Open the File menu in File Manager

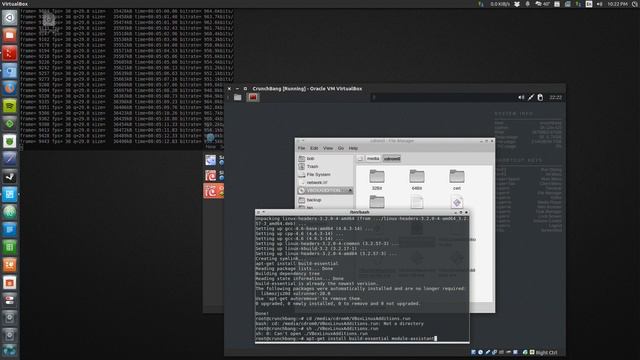point(301,148)
